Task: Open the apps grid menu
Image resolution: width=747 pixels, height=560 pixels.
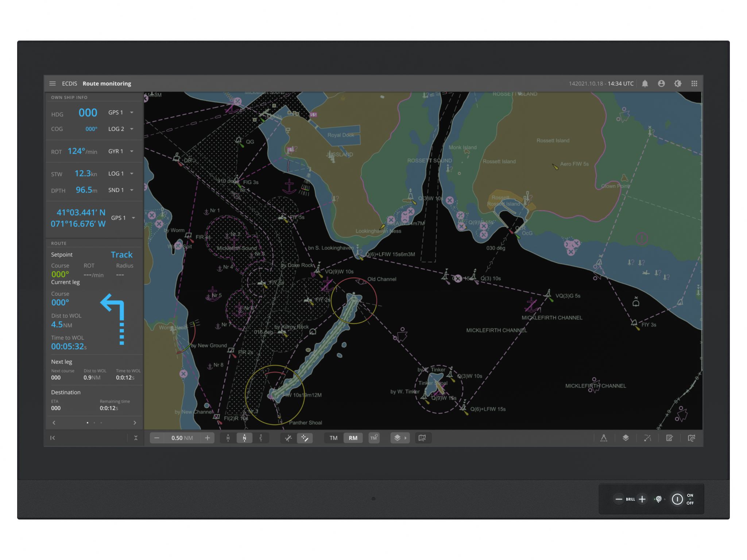Action: click(694, 83)
